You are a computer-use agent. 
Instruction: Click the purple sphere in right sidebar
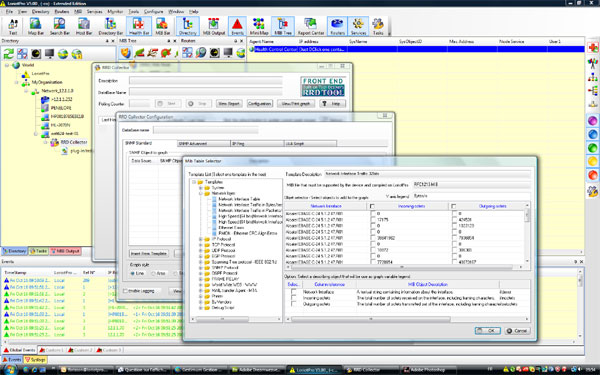tap(592, 121)
